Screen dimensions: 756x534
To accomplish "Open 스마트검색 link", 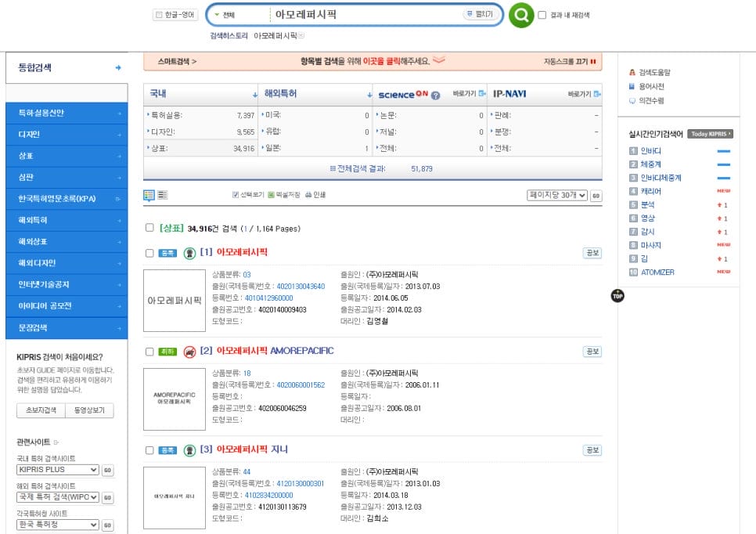I will [x=177, y=61].
